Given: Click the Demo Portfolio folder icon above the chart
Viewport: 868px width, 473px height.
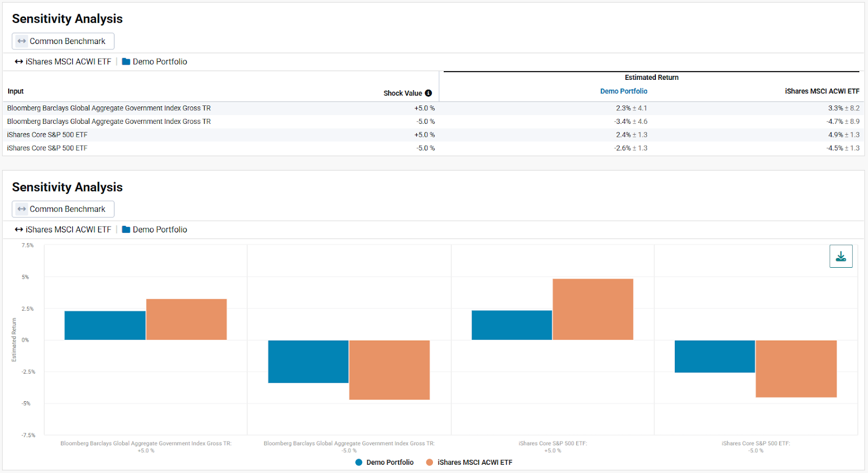Looking at the screenshot, I should [126, 230].
